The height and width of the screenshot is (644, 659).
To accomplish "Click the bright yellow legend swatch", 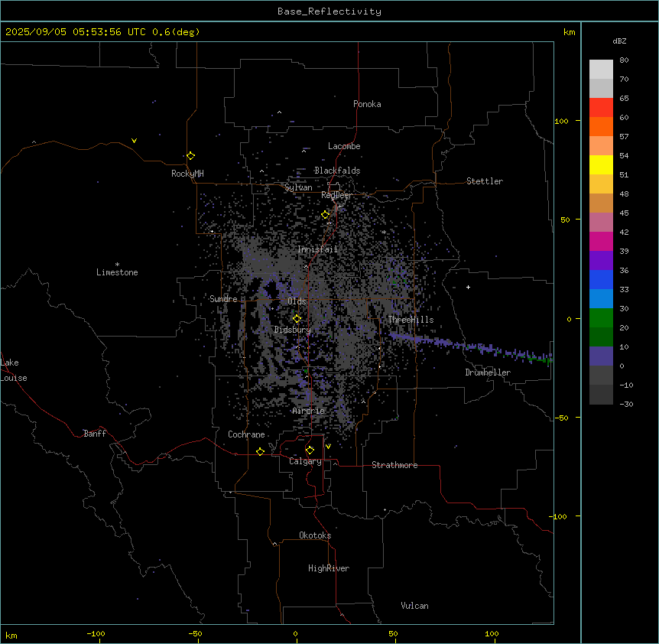I will [601, 164].
